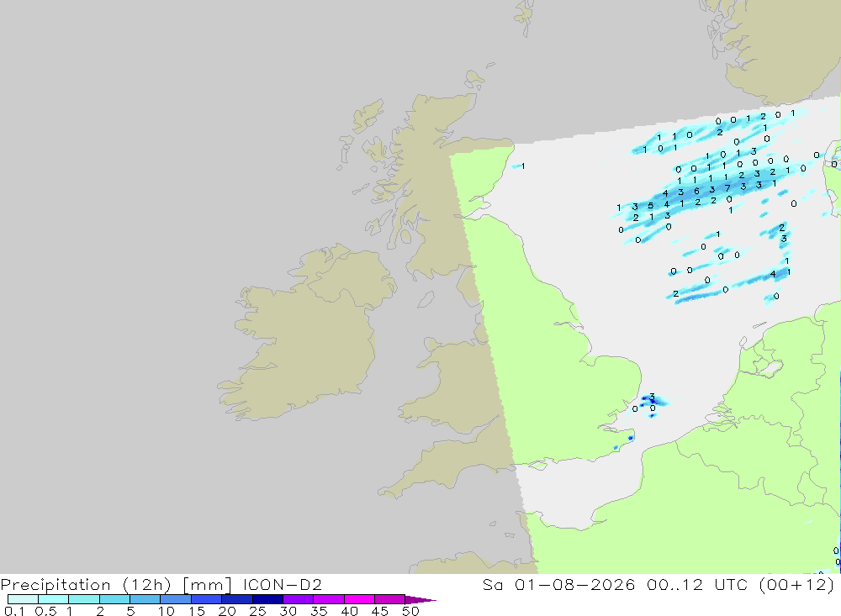This screenshot has height=616, width=841.
Task: Click the '0.5' legend scale label
Action: tap(45, 611)
